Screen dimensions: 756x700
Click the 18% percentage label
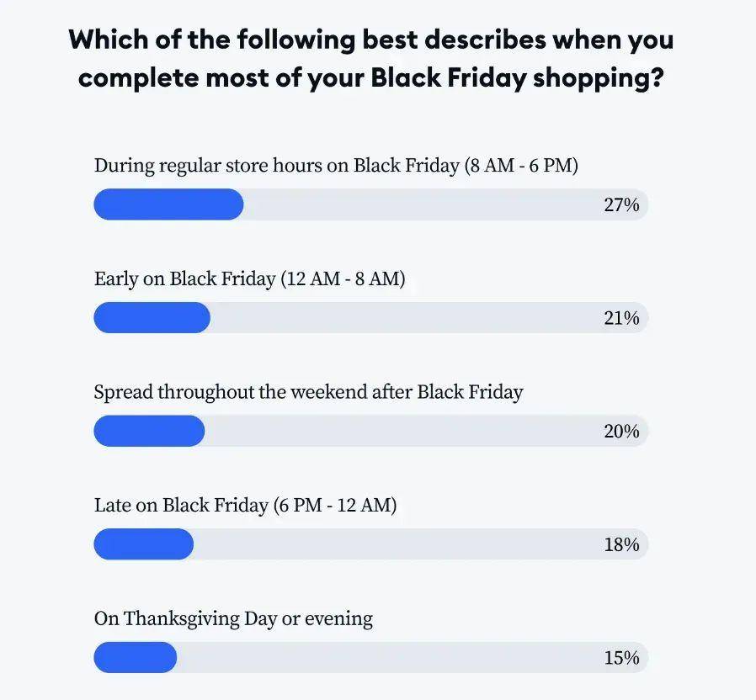pyautogui.click(x=621, y=544)
